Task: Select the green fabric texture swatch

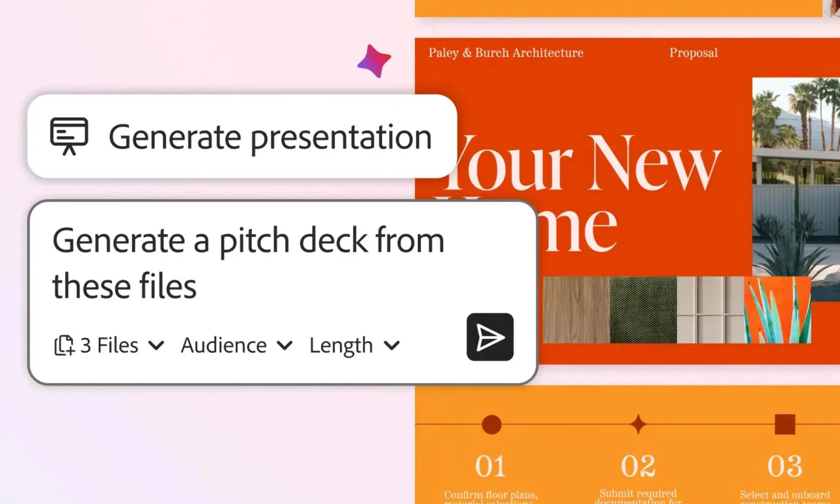Action: tap(643, 310)
